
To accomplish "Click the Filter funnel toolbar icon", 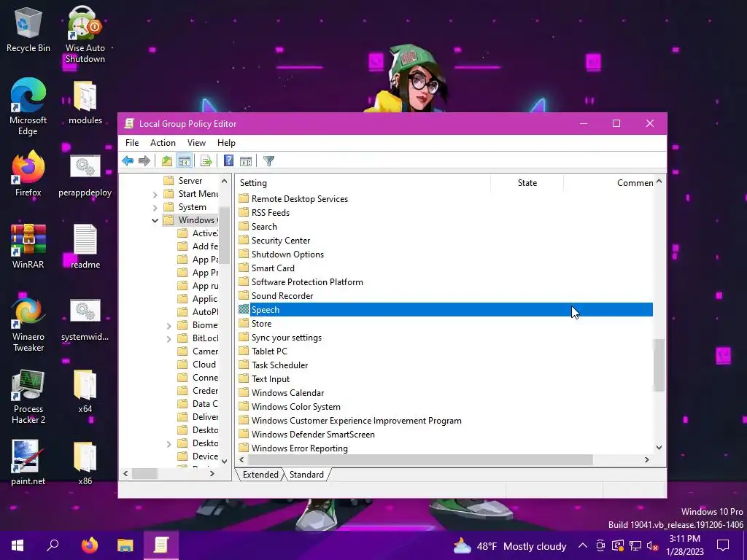I will [x=268, y=161].
